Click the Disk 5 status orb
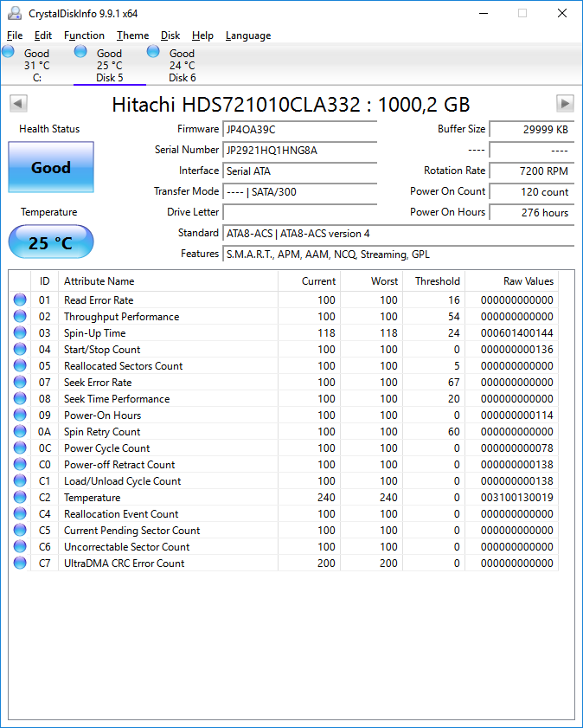Viewport: 583px width, 728px height. (x=80, y=51)
